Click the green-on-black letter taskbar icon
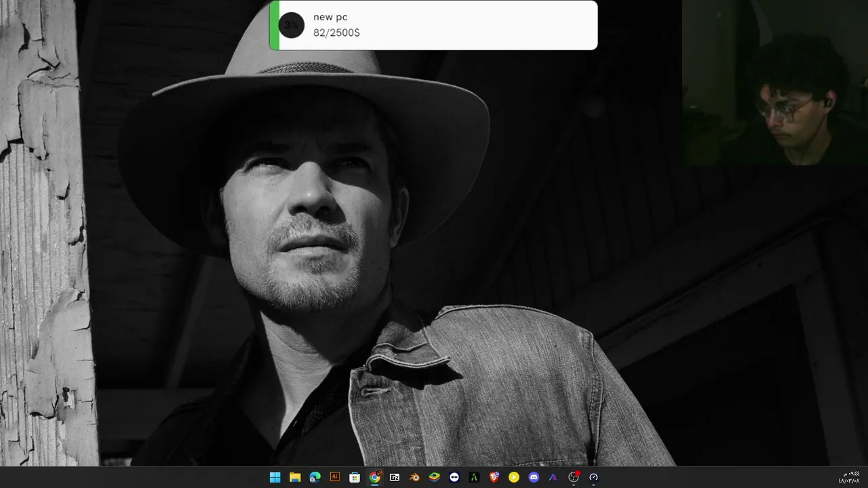Screen dimensions: 868x488 [x=474, y=477]
